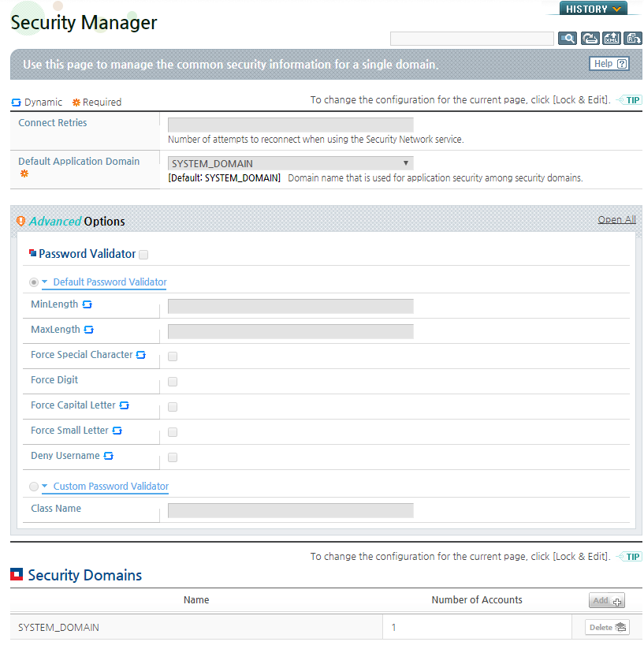Click the Default Application Domain label
644x653 pixels.
pyautogui.click(x=79, y=161)
